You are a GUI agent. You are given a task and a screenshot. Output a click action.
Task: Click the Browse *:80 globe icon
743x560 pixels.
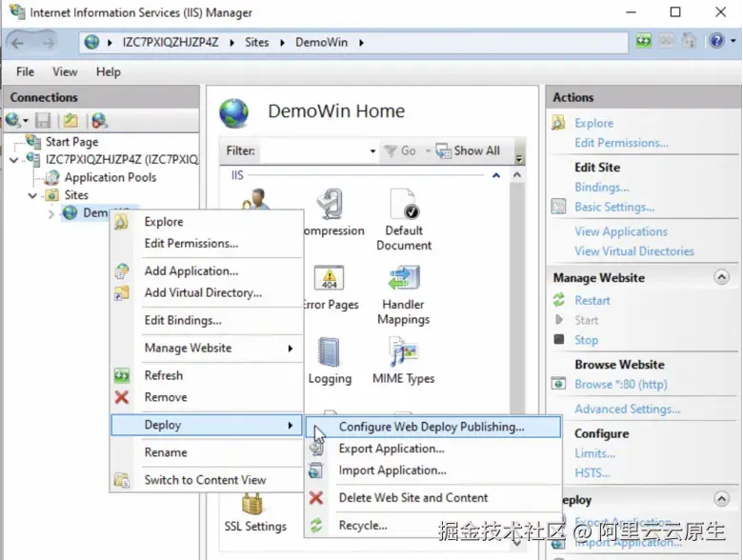point(558,383)
